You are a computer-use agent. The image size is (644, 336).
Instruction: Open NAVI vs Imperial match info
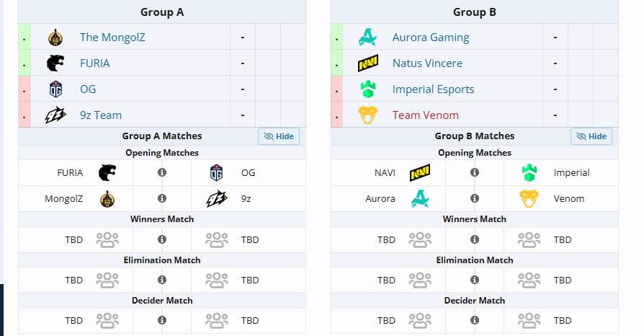tap(475, 173)
